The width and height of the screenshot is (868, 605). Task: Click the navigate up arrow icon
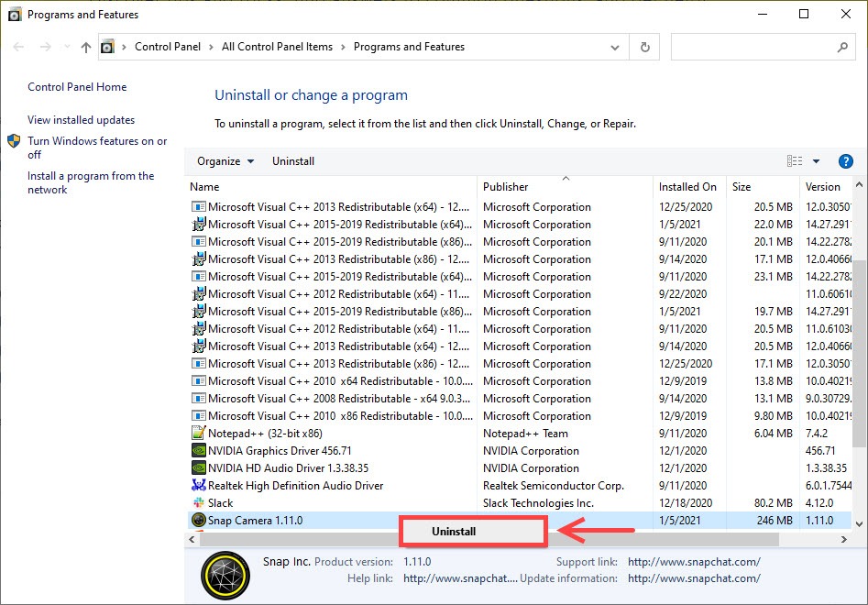(x=85, y=47)
